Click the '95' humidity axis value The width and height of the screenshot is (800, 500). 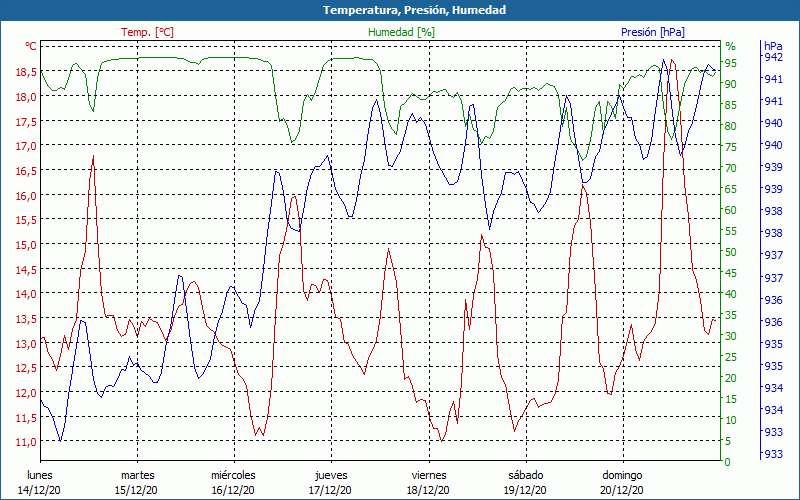(731, 63)
